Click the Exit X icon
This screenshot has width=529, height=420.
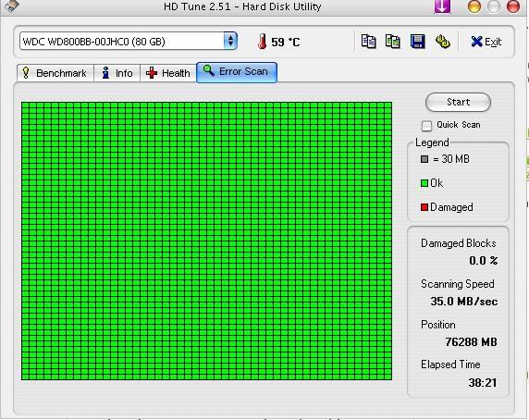pos(476,42)
